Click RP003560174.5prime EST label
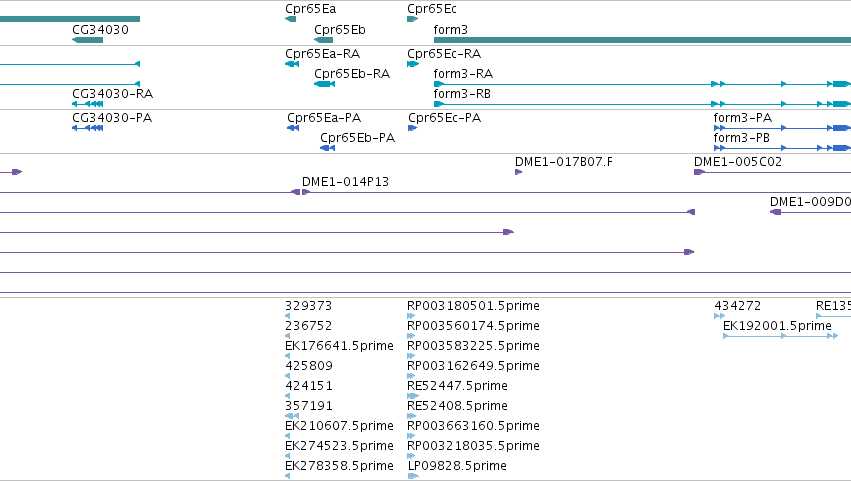 (x=473, y=326)
